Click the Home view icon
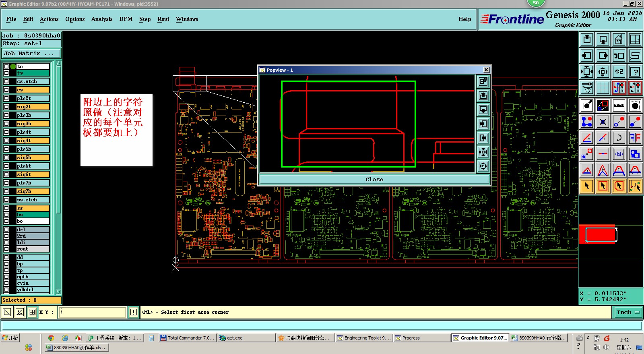This screenshot has width=644, height=354. (x=619, y=39)
